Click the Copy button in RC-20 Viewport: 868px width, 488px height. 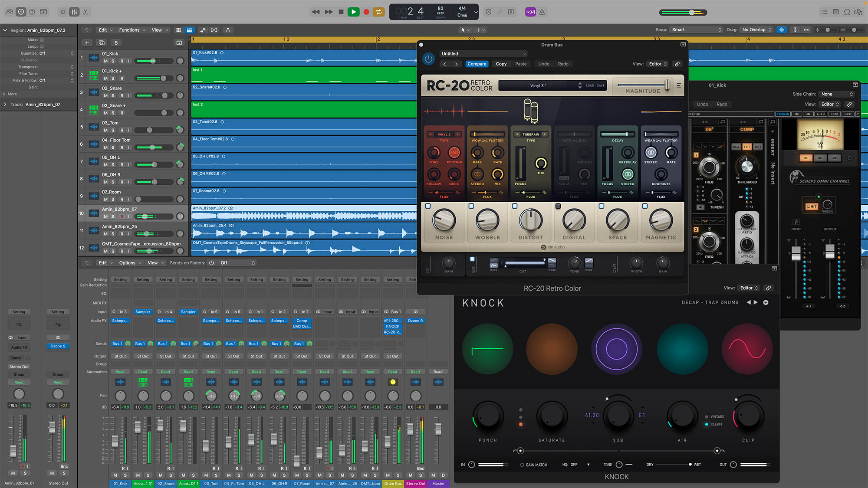(x=501, y=64)
